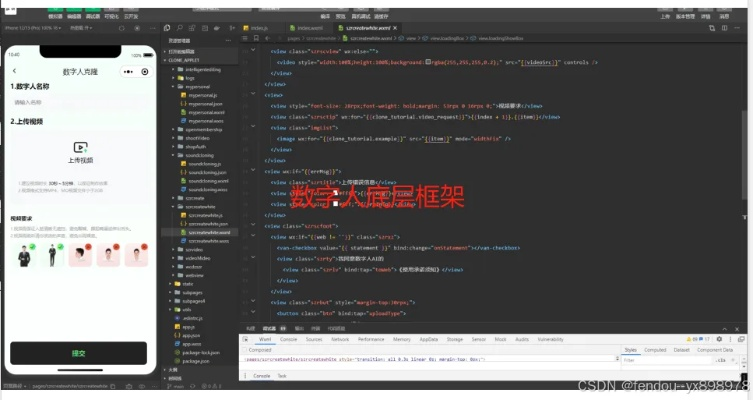Open the index.wxml editor tab

(310, 28)
